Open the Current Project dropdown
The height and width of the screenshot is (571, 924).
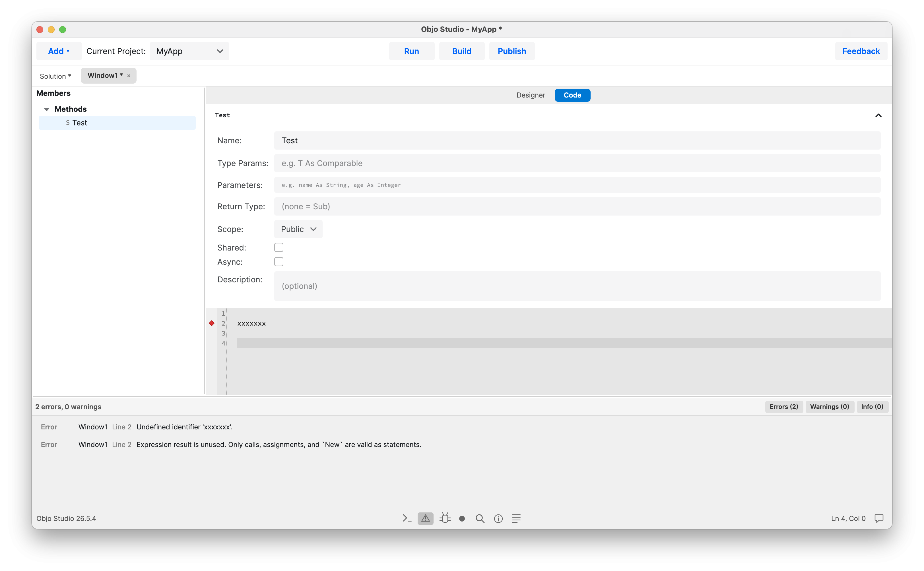click(x=189, y=51)
